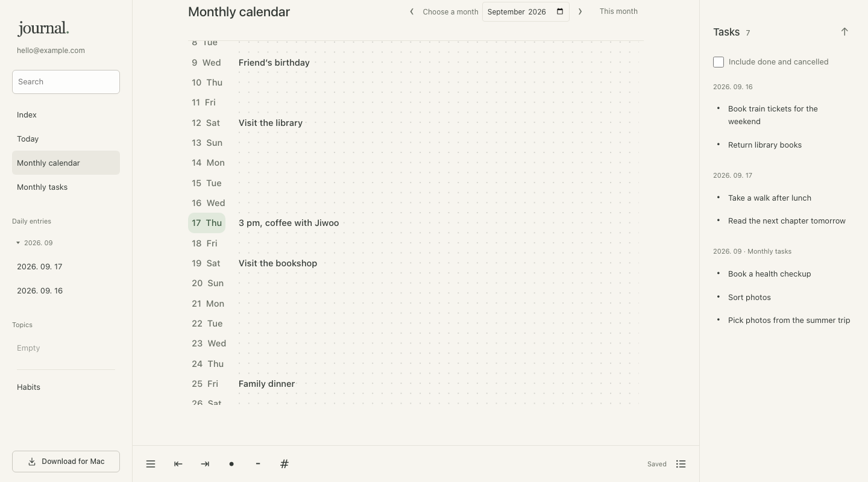
Task: Open the September 2026 month selector
Action: point(526,11)
